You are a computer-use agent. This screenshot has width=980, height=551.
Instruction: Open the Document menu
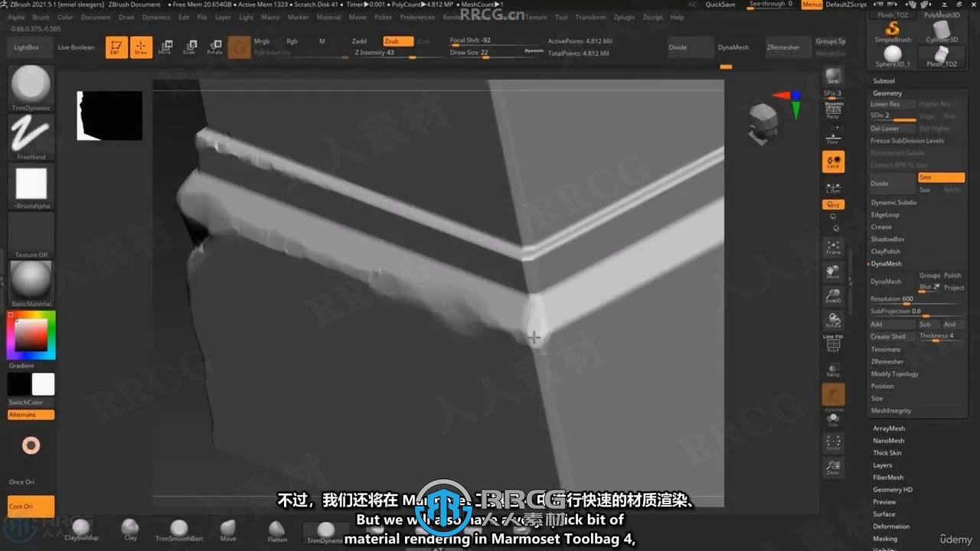tap(96, 17)
